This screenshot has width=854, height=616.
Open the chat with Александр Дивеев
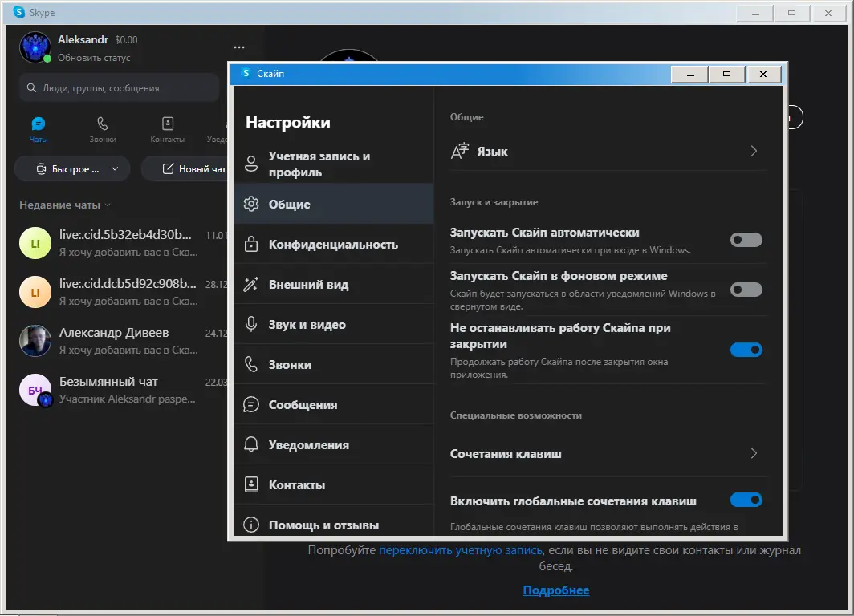123,341
